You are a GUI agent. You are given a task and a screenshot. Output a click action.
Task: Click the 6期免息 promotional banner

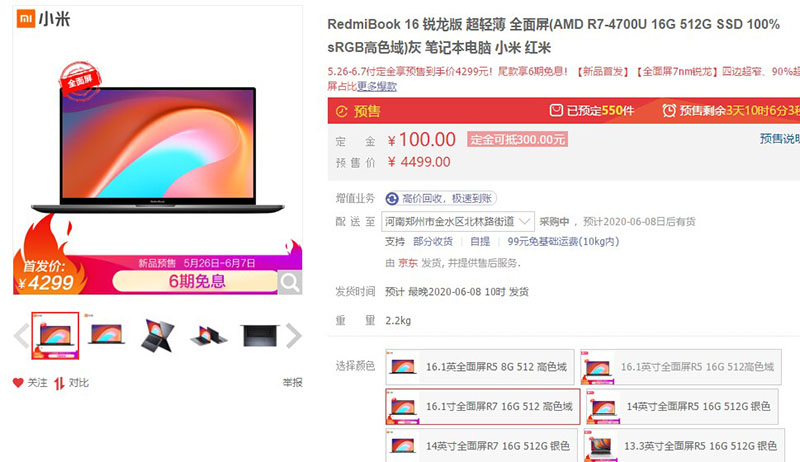(196, 281)
